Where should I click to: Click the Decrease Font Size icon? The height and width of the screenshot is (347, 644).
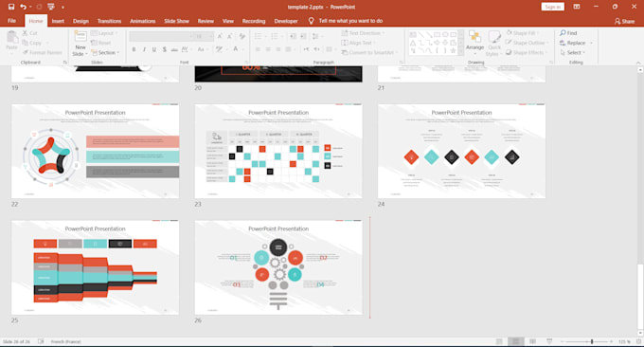(x=230, y=36)
